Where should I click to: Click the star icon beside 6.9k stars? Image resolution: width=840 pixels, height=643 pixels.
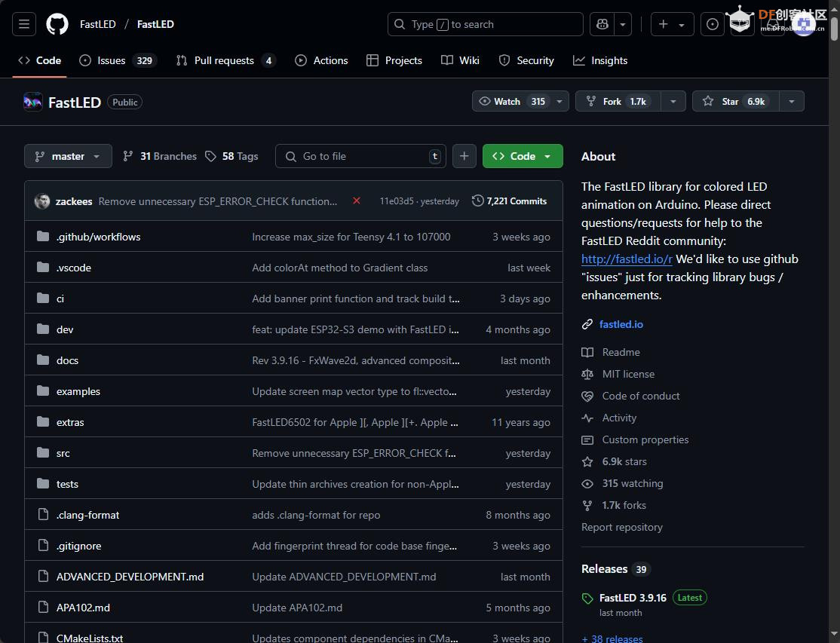[587, 461]
